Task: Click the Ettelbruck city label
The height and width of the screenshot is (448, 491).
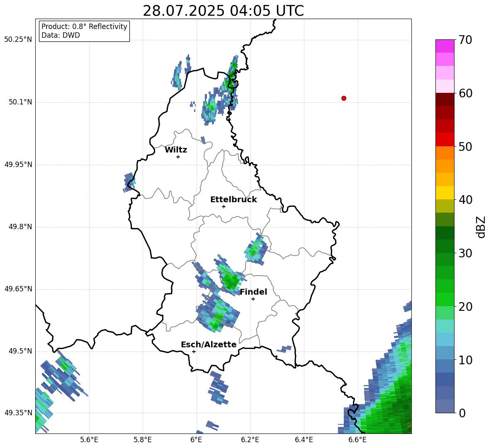Action: coord(233,200)
